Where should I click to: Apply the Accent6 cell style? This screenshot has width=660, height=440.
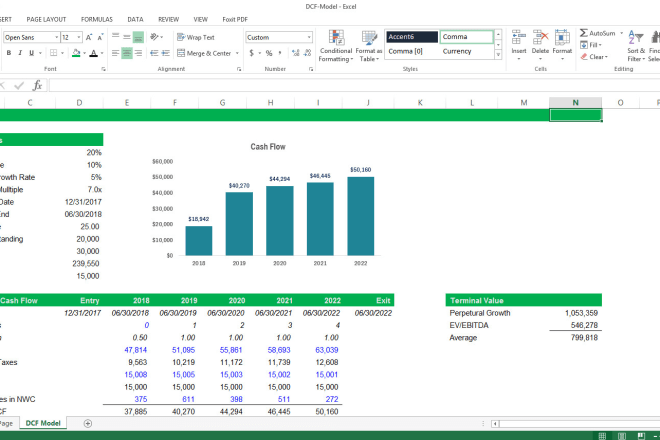pos(412,37)
